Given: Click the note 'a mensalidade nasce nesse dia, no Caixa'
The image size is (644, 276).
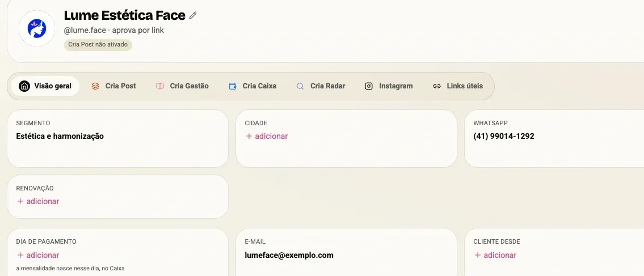Looking at the screenshot, I should [70, 269].
